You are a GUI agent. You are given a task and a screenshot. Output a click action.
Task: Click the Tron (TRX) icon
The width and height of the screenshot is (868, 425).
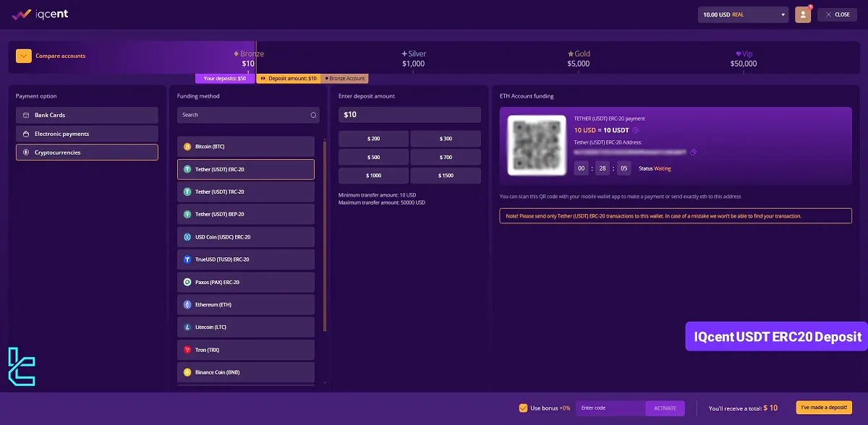click(x=187, y=350)
